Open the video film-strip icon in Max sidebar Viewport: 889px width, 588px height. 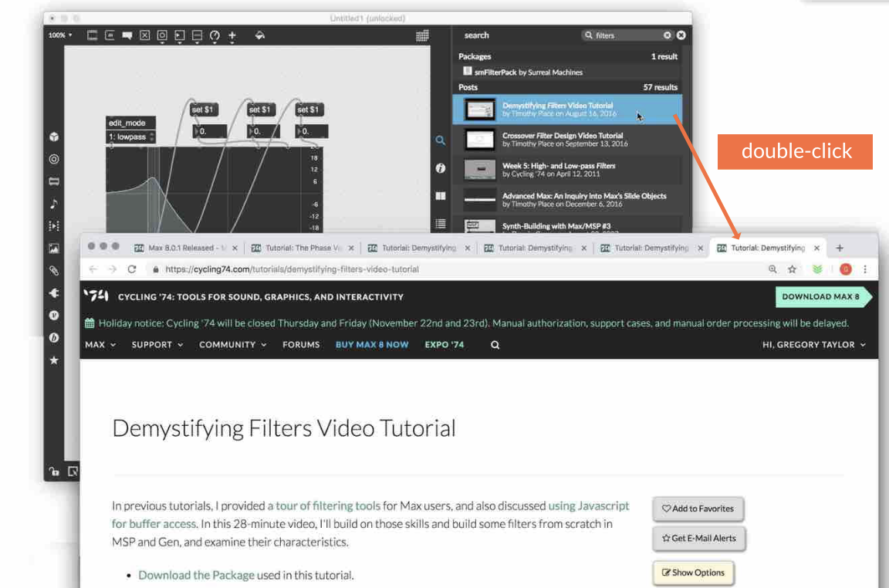click(54, 181)
